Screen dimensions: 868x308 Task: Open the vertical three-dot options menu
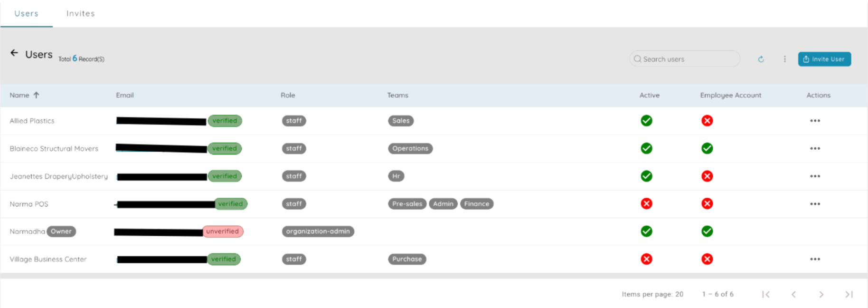pos(784,59)
